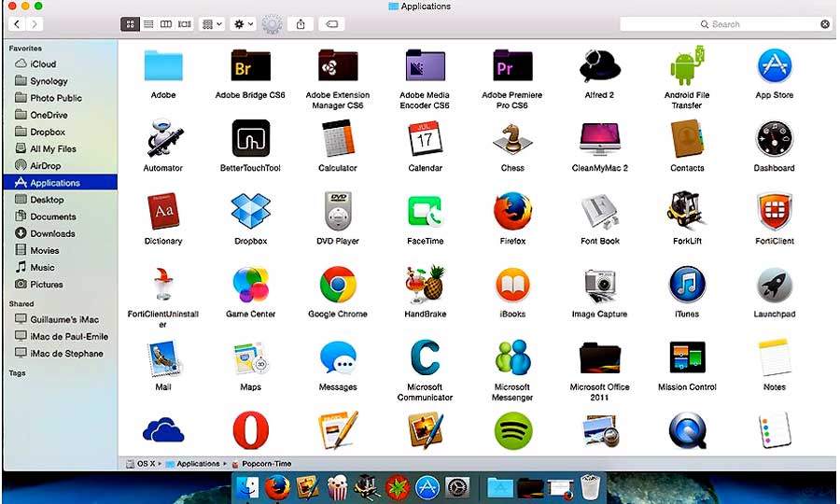Select the HandBrake app icon
This screenshot has width=840, height=504.
(425, 284)
